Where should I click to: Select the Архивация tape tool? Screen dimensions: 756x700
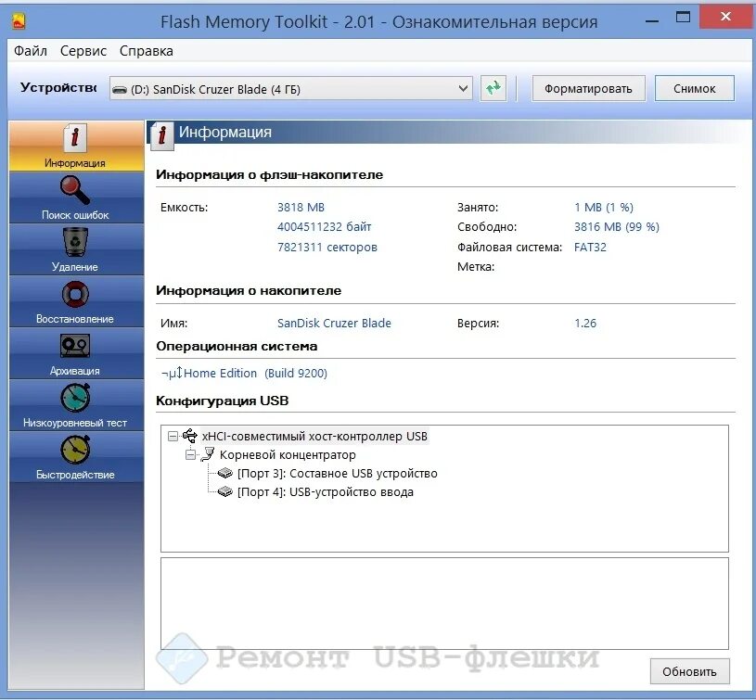click(x=76, y=354)
